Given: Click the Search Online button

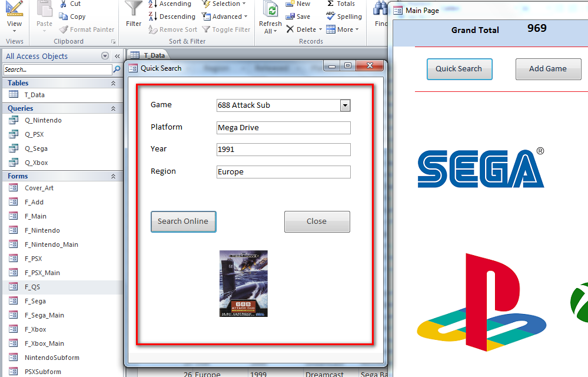Looking at the screenshot, I should (184, 221).
